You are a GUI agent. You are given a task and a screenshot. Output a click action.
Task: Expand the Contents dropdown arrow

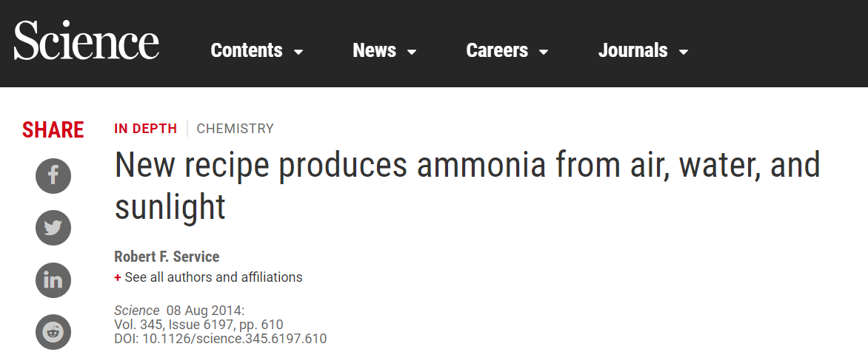(x=298, y=52)
